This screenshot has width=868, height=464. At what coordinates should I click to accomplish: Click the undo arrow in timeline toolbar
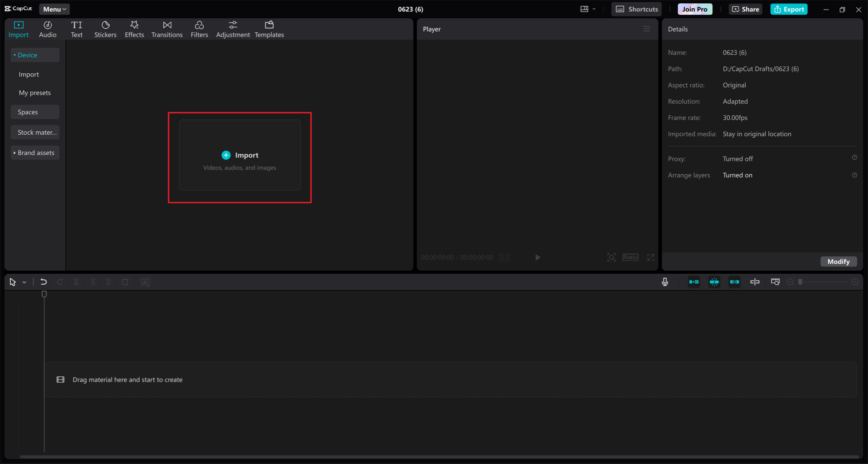(x=43, y=282)
